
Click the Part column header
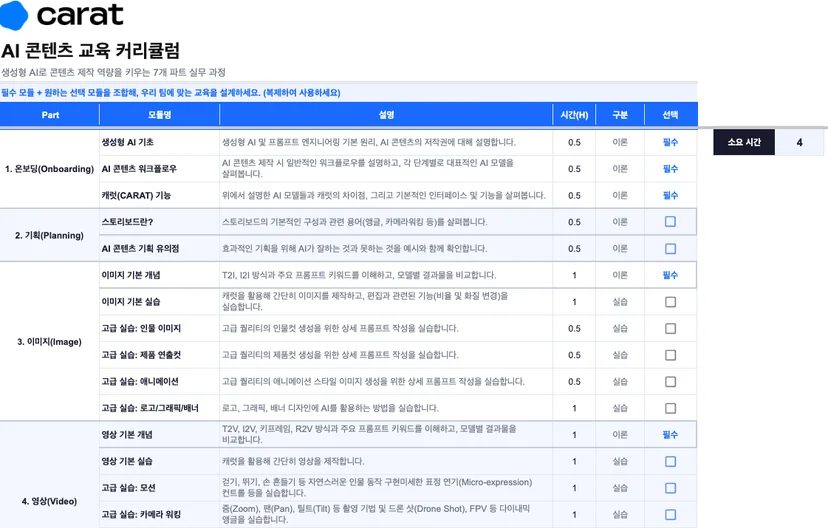[x=50, y=115]
